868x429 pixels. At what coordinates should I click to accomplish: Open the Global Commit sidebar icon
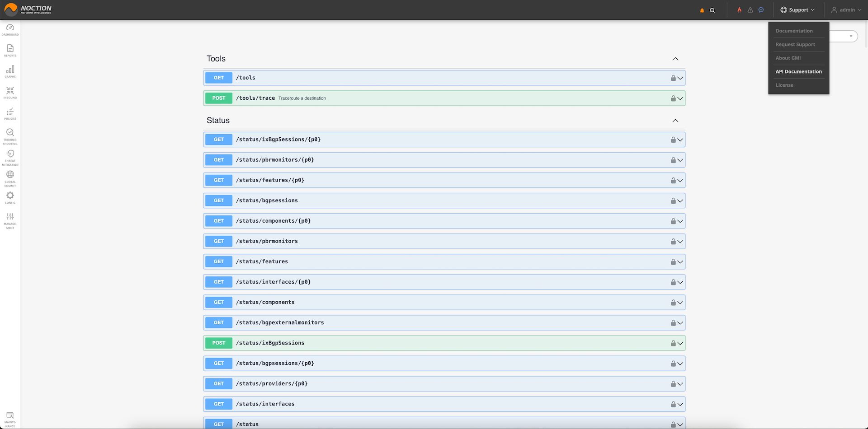[10, 178]
